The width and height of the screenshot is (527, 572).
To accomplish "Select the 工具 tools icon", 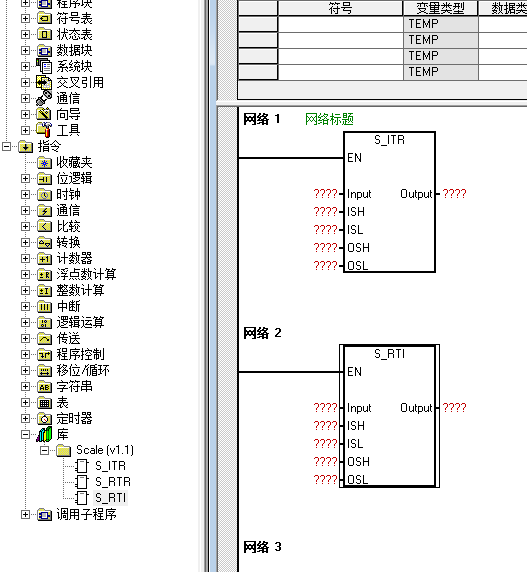I will [x=44, y=130].
